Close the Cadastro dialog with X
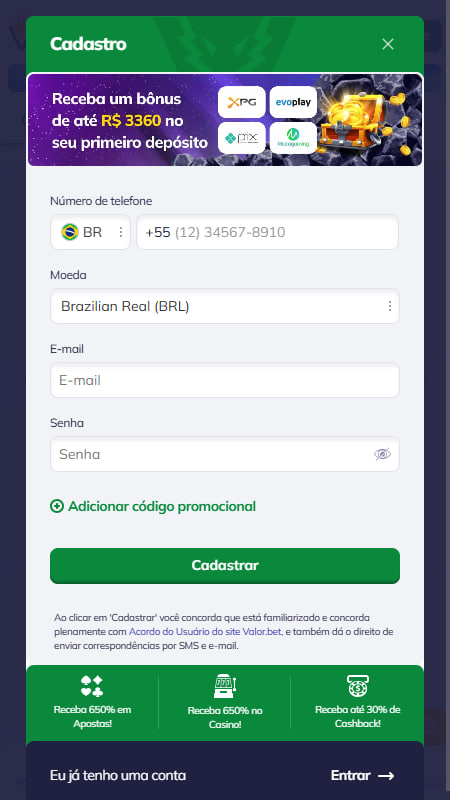450x800 pixels. coord(388,44)
